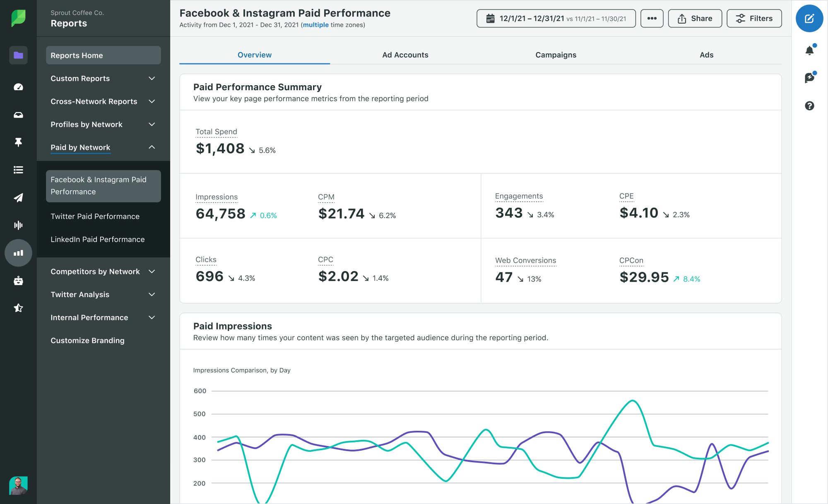The image size is (828, 504).
Task: Switch to the Ad Accounts tab
Action: click(x=405, y=55)
